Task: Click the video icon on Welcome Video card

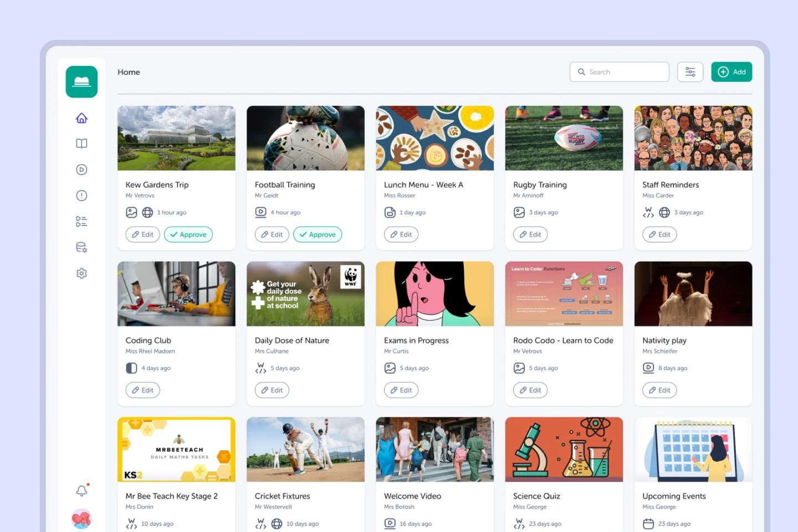Action: [390, 524]
